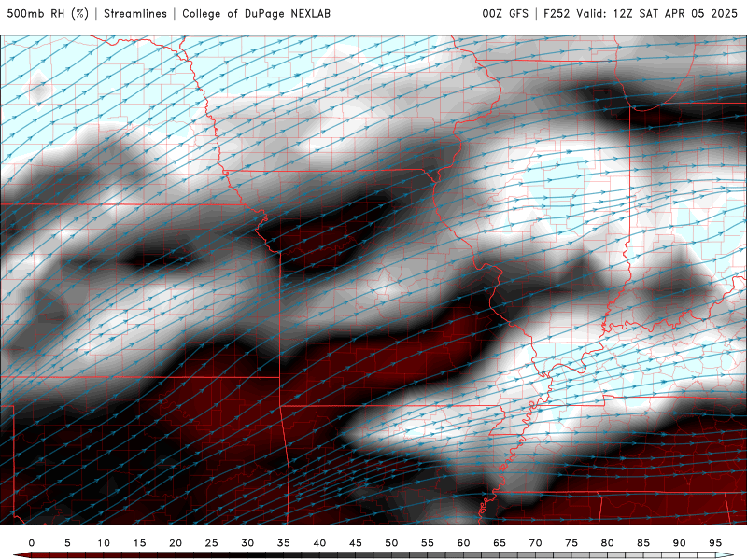Click the RH streamlines map image

pyautogui.click(x=373, y=280)
